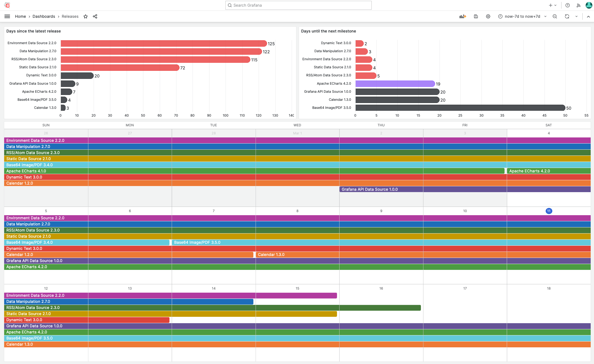Image resolution: width=594 pixels, height=364 pixels.
Task: Click the Base64 Image/PDF 50 bar
Action: 460,108
